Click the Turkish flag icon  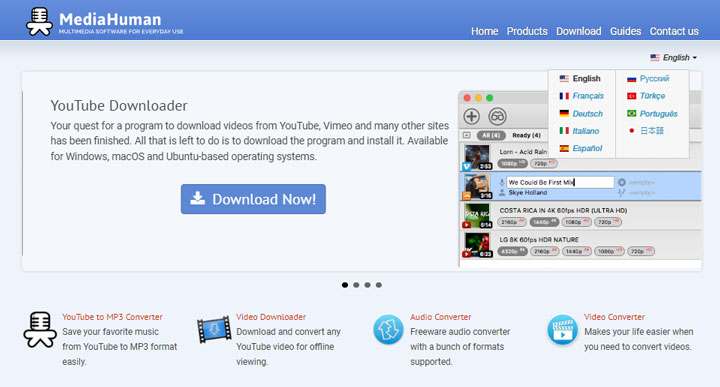[x=631, y=96]
